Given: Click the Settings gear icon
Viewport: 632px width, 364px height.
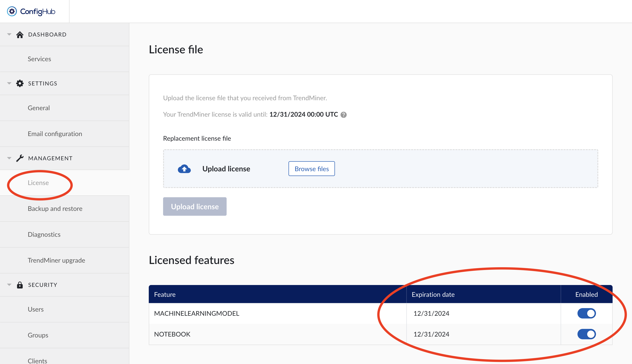Looking at the screenshot, I should point(20,83).
